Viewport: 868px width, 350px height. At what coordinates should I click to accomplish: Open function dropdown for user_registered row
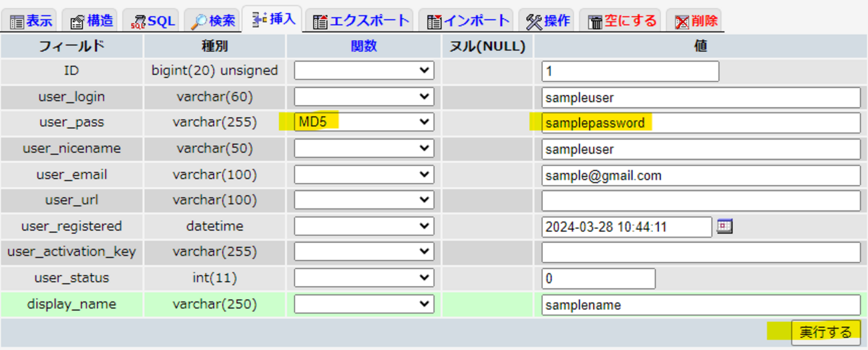tap(364, 226)
